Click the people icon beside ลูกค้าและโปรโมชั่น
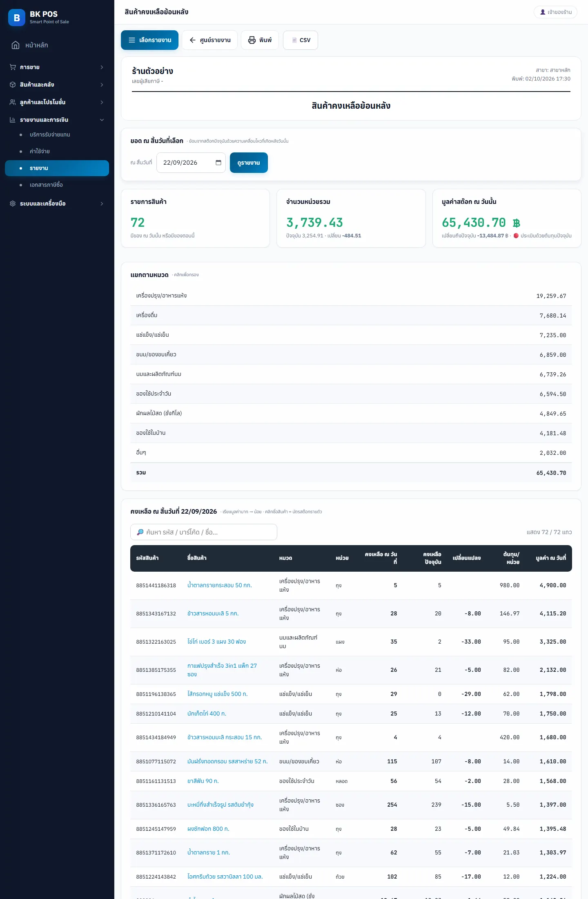 pyautogui.click(x=13, y=102)
